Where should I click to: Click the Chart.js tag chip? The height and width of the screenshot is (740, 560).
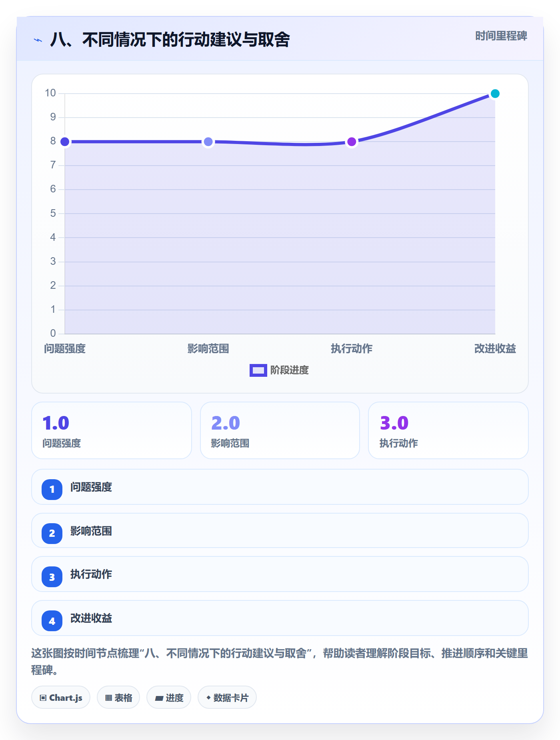[x=61, y=698]
